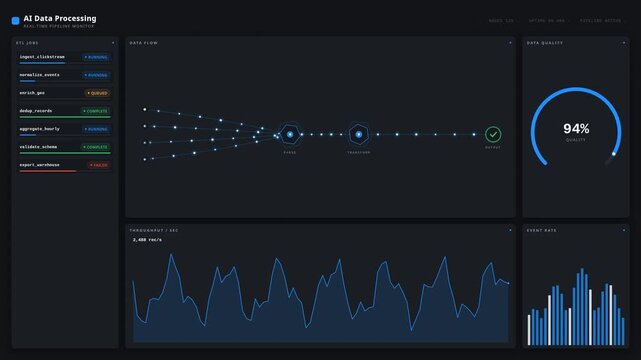Click the green Output checkmark node
Image resolution: width=641 pixels, height=360 pixels.
493,134
